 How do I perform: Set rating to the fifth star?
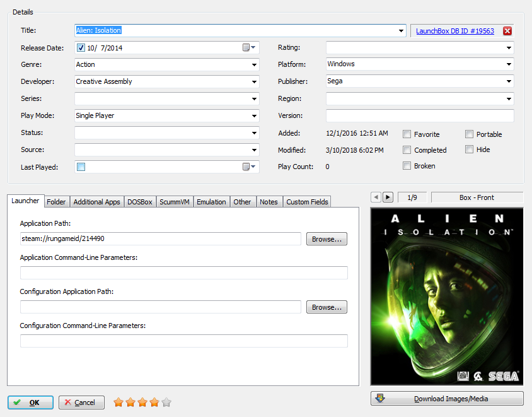(166, 402)
